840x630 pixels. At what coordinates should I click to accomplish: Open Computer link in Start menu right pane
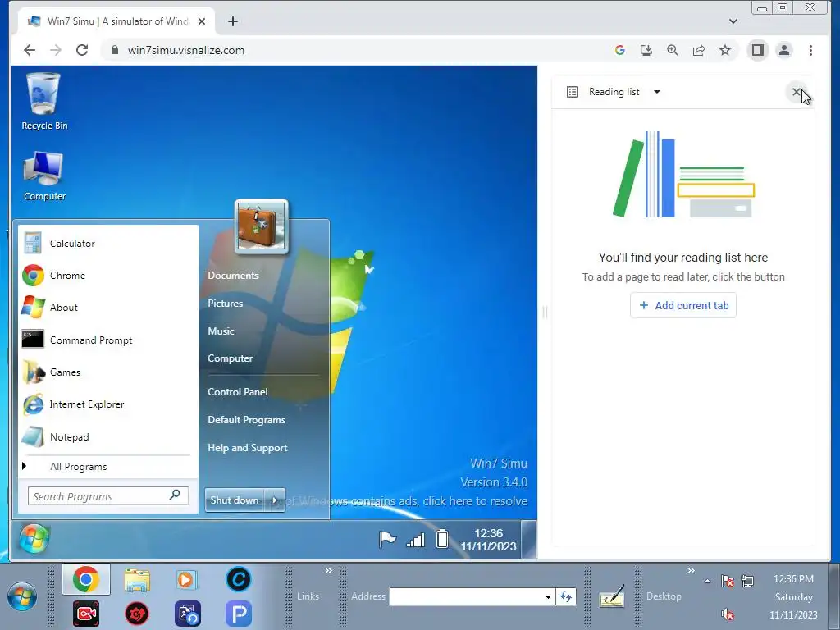coord(230,358)
